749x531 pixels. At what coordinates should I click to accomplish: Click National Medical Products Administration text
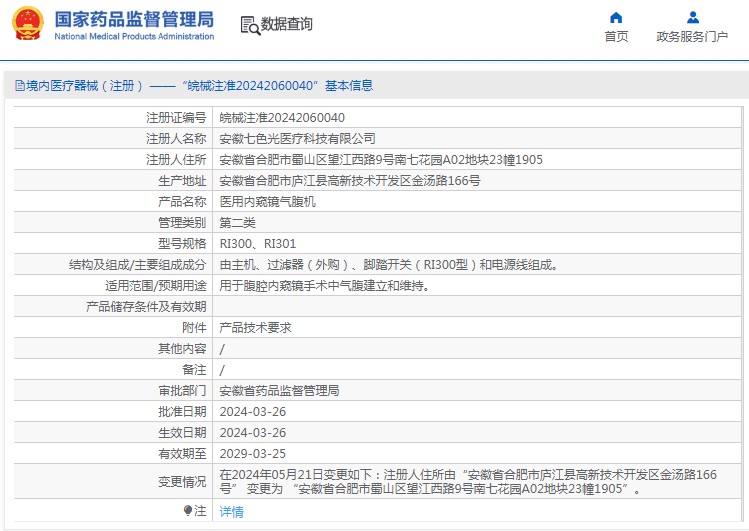point(134,36)
